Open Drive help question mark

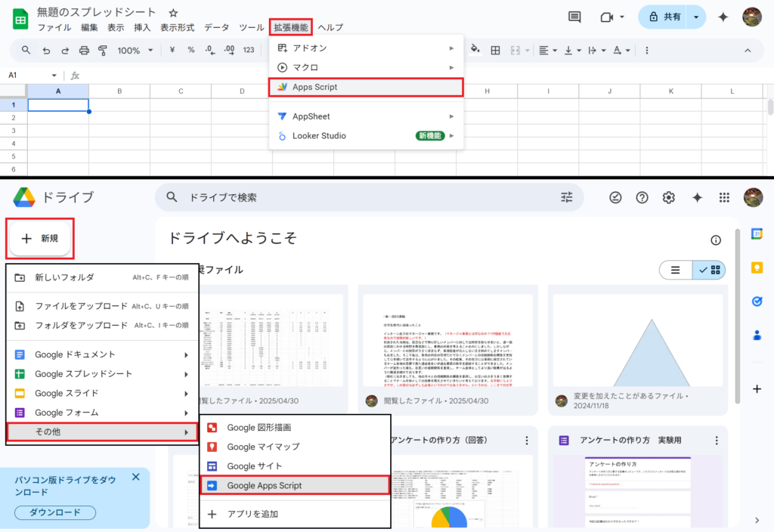[642, 197]
